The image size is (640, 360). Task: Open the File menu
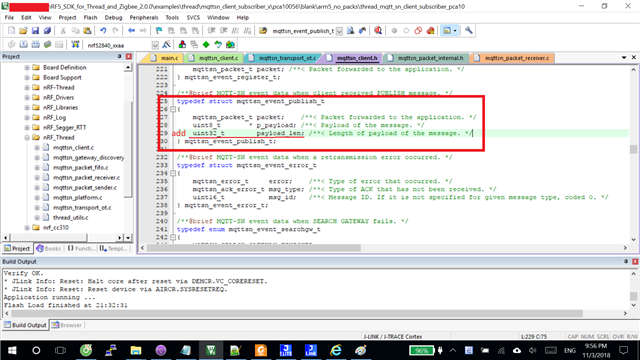click(x=9, y=18)
